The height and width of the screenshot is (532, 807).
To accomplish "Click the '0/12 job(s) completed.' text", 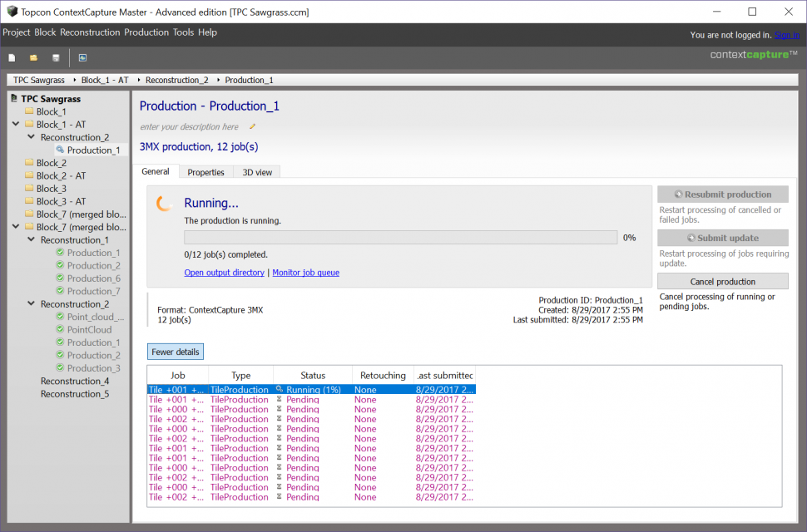I will (x=226, y=254).
